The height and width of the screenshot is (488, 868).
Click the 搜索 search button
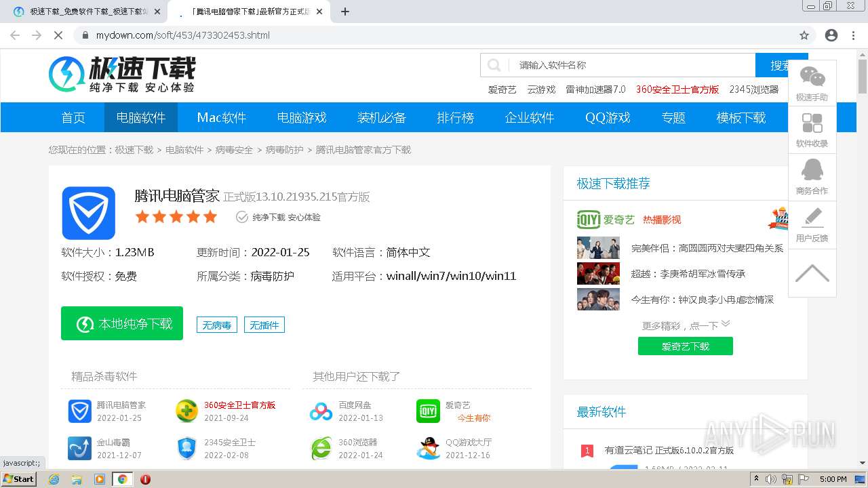(781, 65)
